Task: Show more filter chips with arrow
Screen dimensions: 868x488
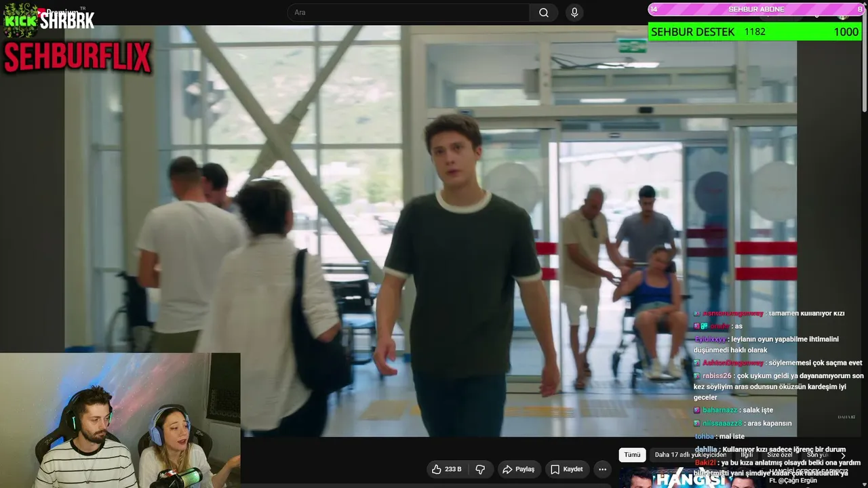Action: tap(843, 455)
